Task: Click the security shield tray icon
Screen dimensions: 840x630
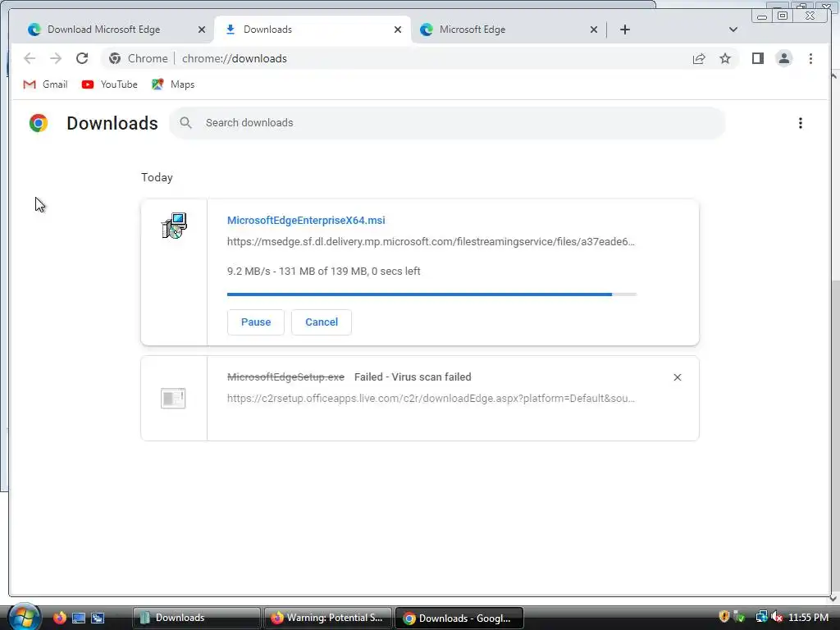Action: click(724, 617)
